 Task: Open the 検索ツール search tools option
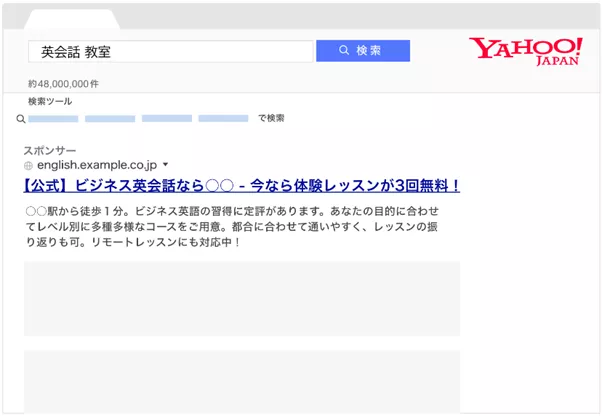pos(50,102)
